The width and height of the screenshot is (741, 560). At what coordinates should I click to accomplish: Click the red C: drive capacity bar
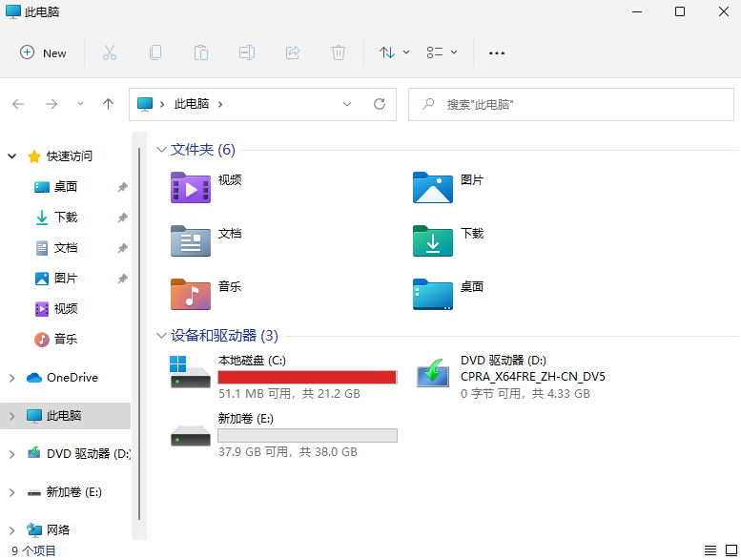point(307,378)
